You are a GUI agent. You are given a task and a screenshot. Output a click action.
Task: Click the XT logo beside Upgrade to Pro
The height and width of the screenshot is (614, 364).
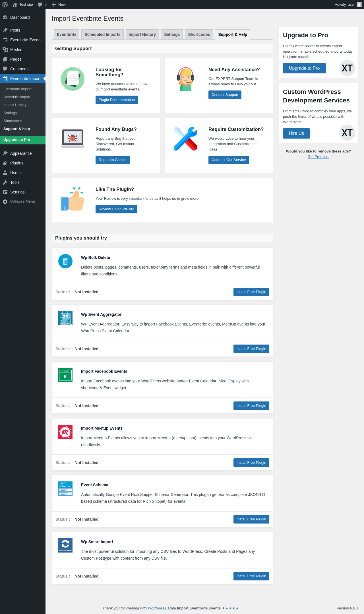[x=347, y=68]
